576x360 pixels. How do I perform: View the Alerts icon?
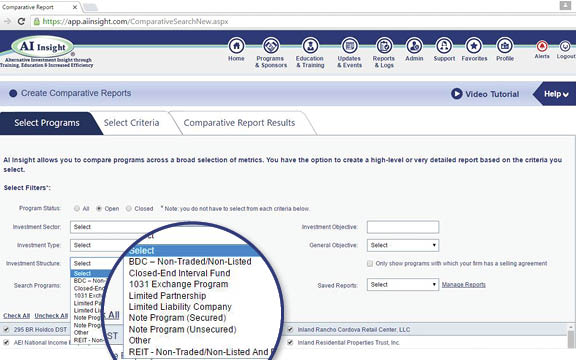542,46
